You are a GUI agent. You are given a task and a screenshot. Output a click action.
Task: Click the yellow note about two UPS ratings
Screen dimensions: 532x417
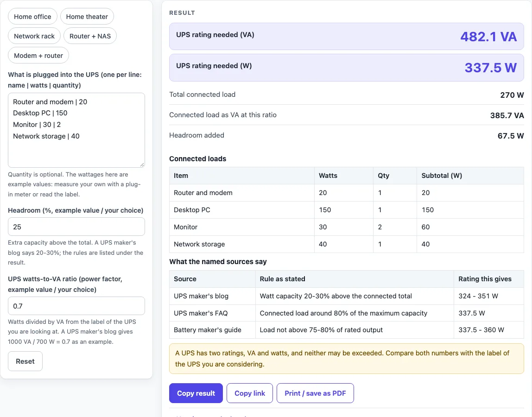347,359
